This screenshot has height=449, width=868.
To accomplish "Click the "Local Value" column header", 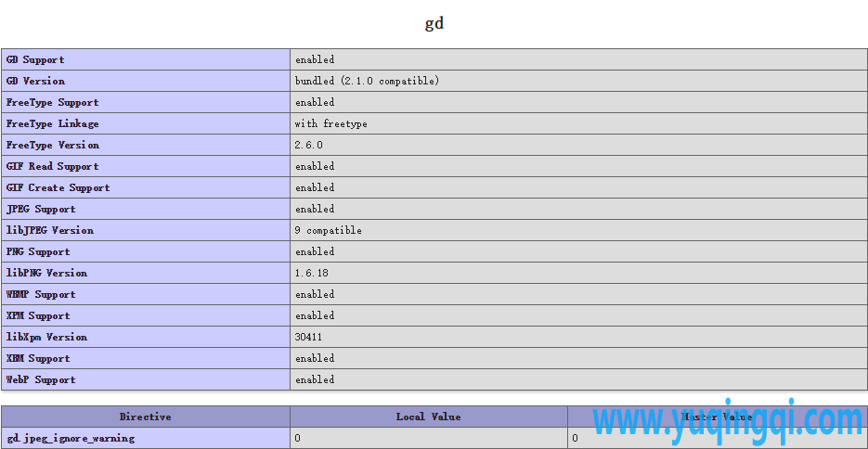I will [x=429, y=417].
